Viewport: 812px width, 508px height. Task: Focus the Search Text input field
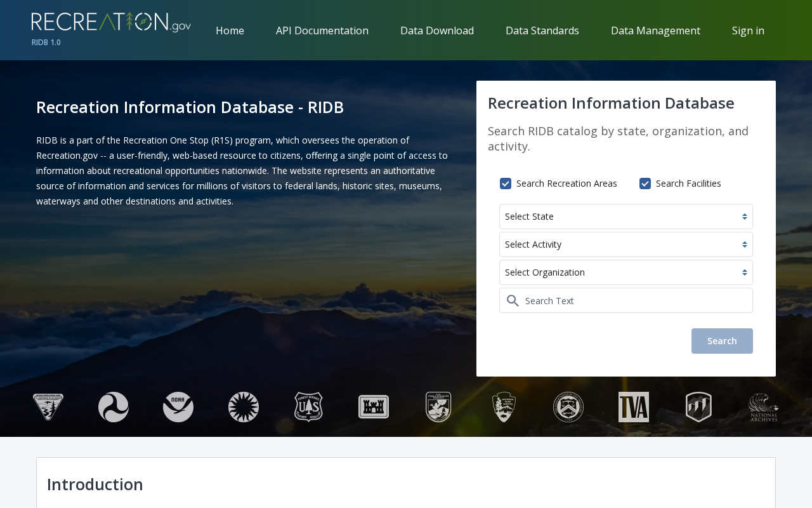(x=626, y=300)
